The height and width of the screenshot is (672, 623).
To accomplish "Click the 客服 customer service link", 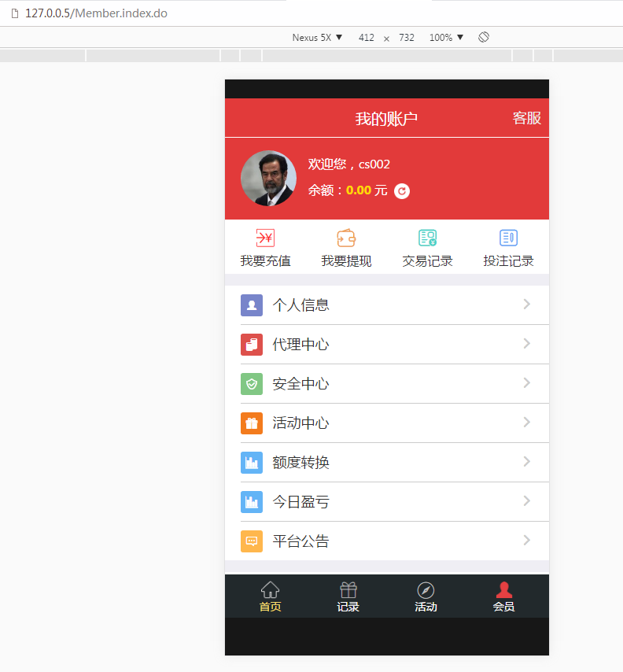I will (526, 118).
